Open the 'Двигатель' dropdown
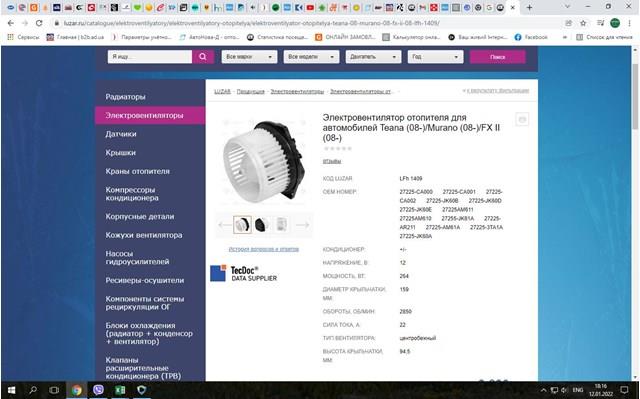640x399 pixels. [x=373, y=57]
